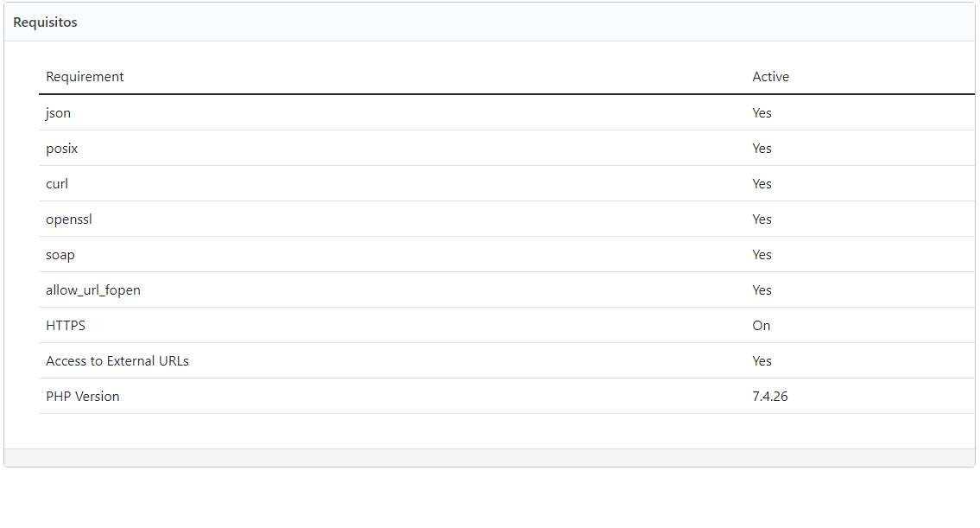Select the Active column header
Viewport: 980px width, 528px height.
tap(770, 77)
